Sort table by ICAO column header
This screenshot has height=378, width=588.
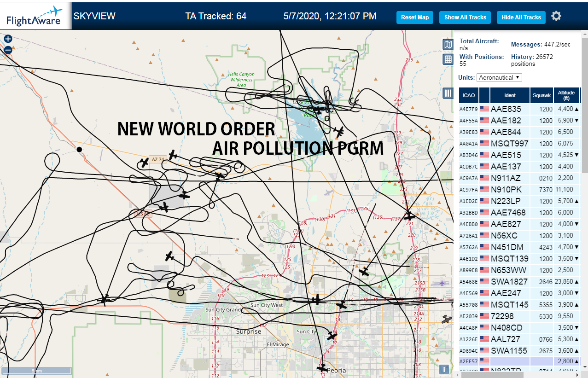click(469, 95)
